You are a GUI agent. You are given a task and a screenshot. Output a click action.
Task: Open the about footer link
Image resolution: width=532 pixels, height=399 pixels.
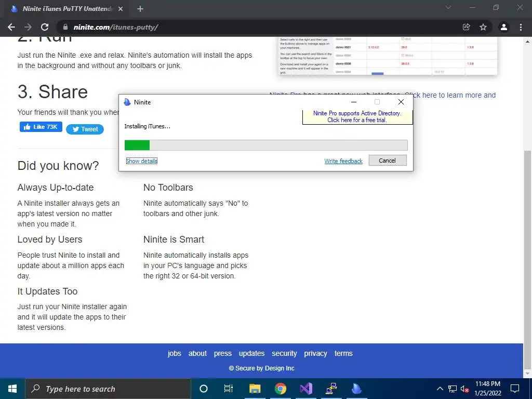click(197, 353)
